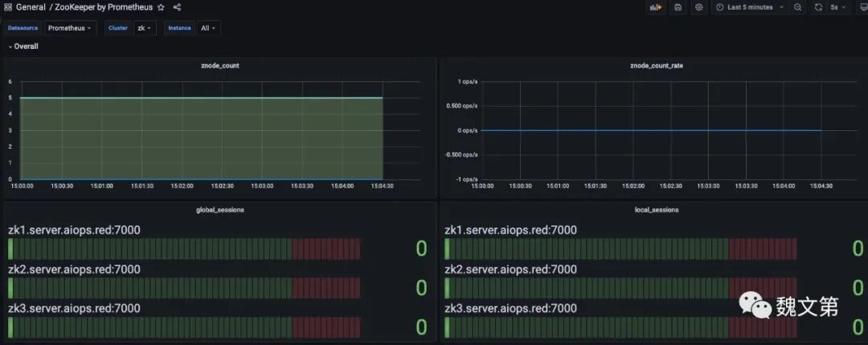
Task: Add a new panel to dashboard
Action: point(656,7)
